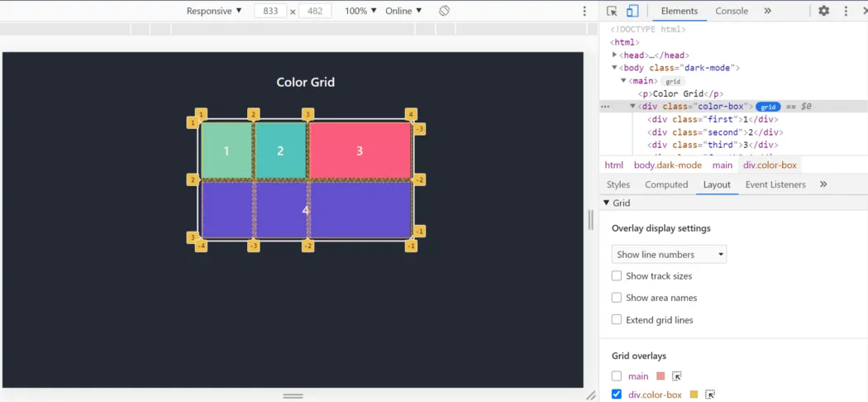
Task: Open the Event Listeners tab
Action: [x=775, y=184]
